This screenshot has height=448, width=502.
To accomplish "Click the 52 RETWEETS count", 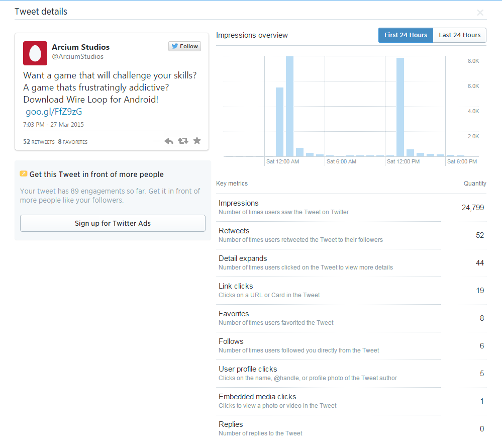I will tap(39, 142).
